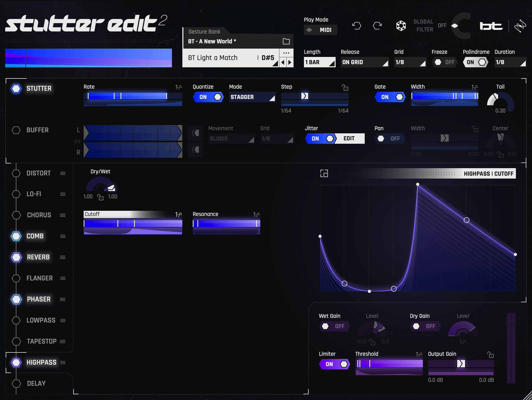This screenshot has width=532, height=400.
Task: Select the COMB effect module
Action: 35,236
